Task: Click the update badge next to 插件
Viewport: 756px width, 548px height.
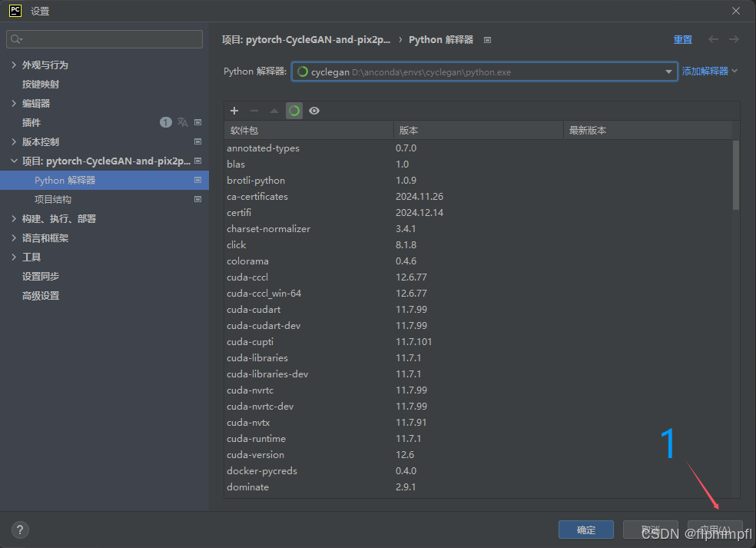Action: (x=165, y=122)
